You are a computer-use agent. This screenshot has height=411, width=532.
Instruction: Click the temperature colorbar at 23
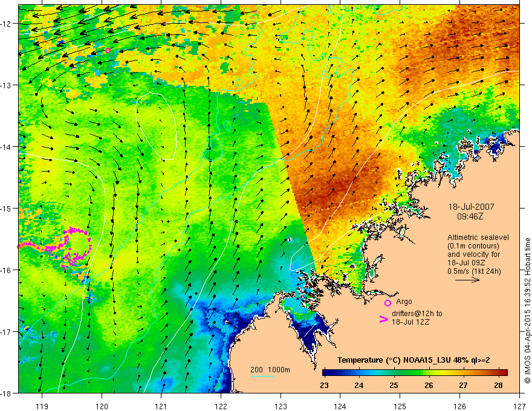(325, 372)
